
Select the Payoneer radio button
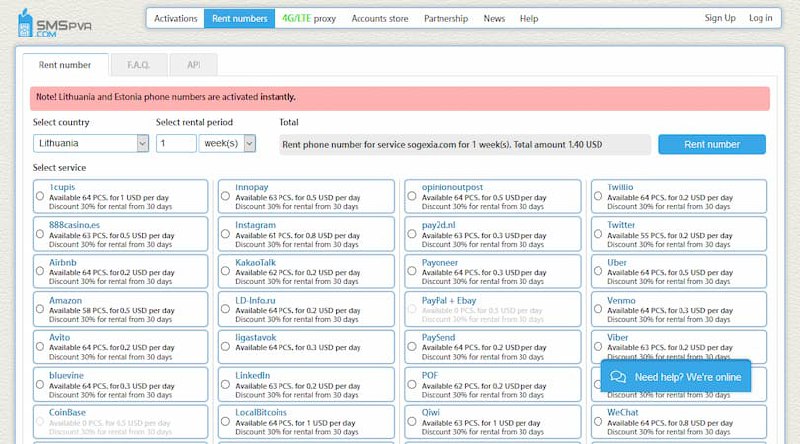click(412, 271)
